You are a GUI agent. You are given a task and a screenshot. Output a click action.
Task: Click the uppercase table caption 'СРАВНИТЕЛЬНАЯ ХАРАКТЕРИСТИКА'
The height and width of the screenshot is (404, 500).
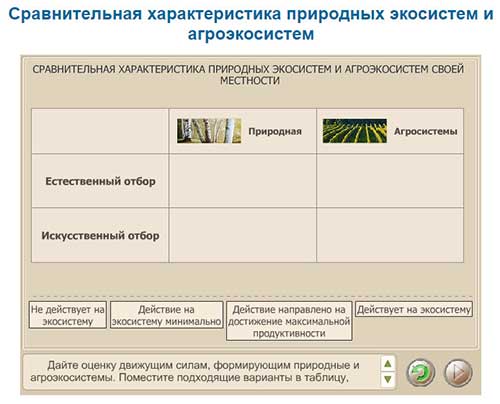pos(248,75)
